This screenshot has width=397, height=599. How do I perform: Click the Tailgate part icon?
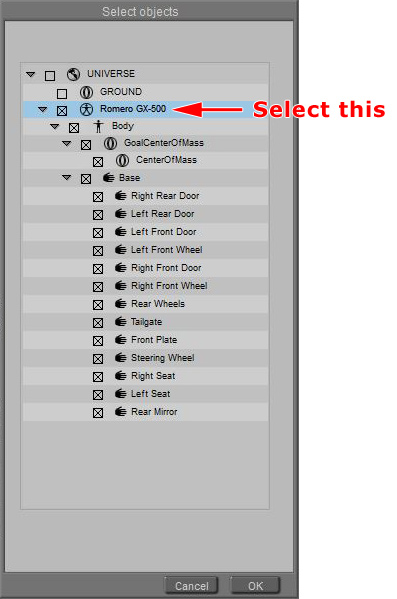120,322
